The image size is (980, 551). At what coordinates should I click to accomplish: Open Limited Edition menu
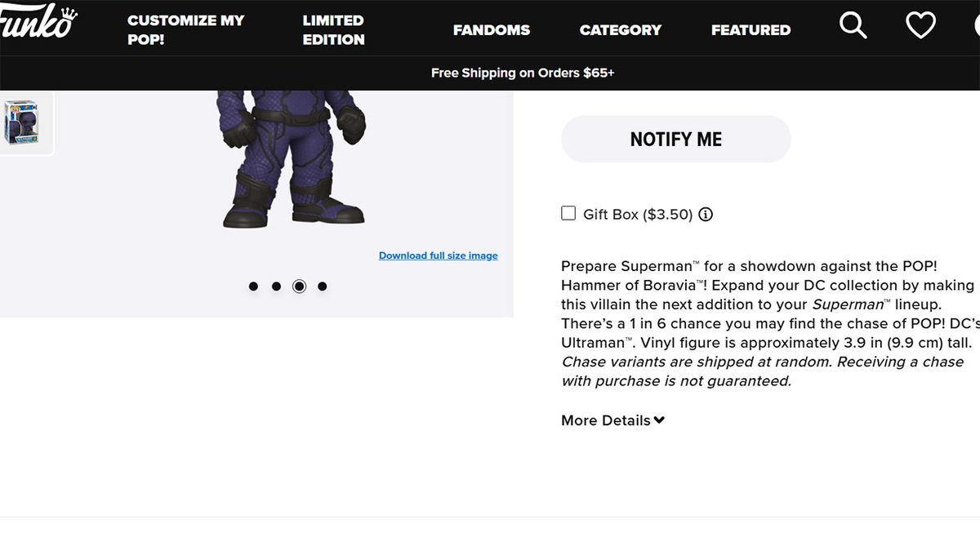333,29
